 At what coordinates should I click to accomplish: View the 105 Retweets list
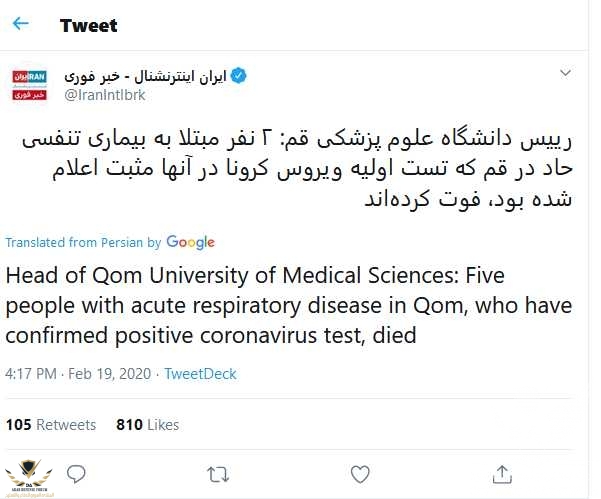tap(51, 424)
